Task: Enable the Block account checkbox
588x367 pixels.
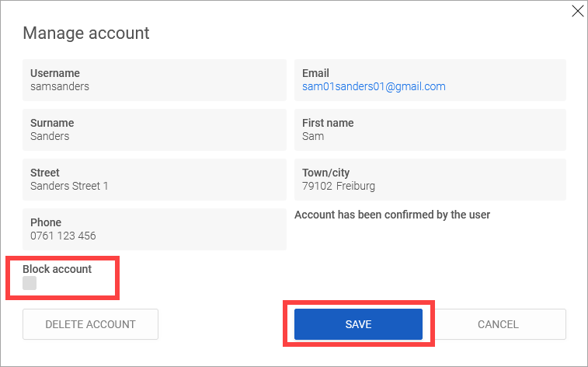Action: (x=30, y=284)
